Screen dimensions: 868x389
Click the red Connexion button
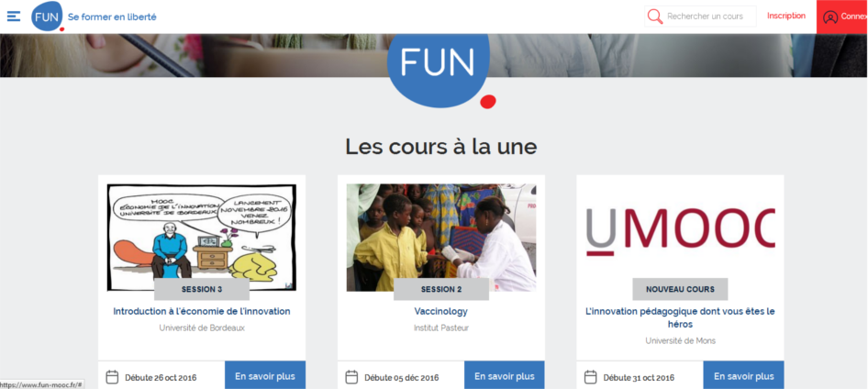pyautogui.click(x=842, y=17)
